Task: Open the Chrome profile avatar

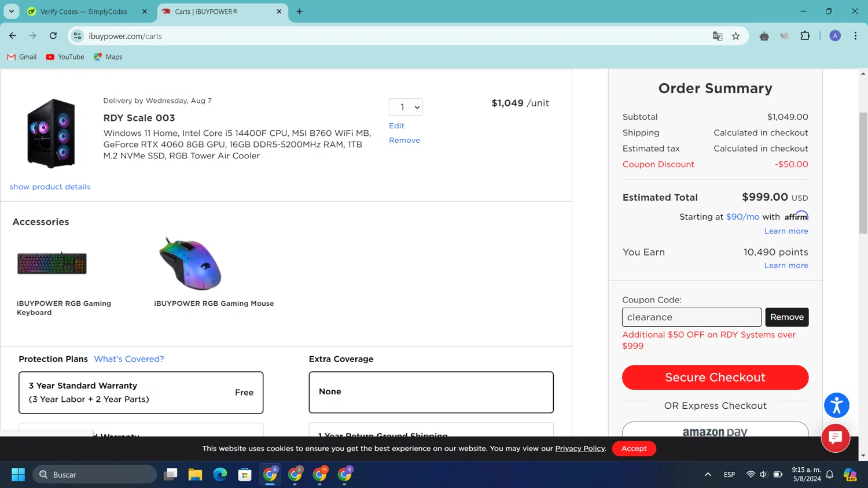Action: coord(835,36)
